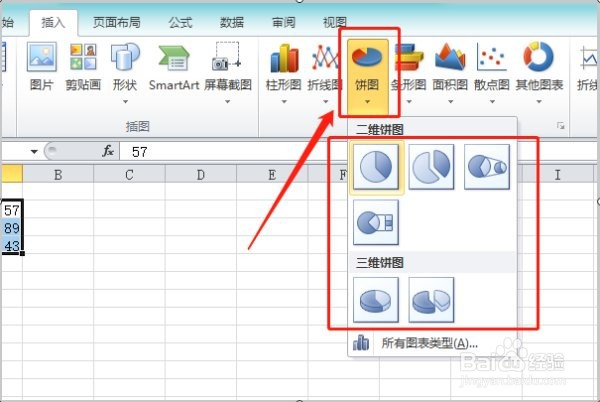Screen dimensions: 600x402
Task: Select the exploded 2-D pie chart
Action: point(431,167)
